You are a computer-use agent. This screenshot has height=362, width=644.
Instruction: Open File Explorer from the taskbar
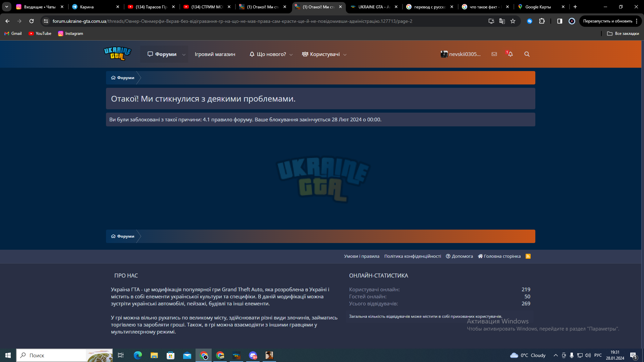click(154, 355)
